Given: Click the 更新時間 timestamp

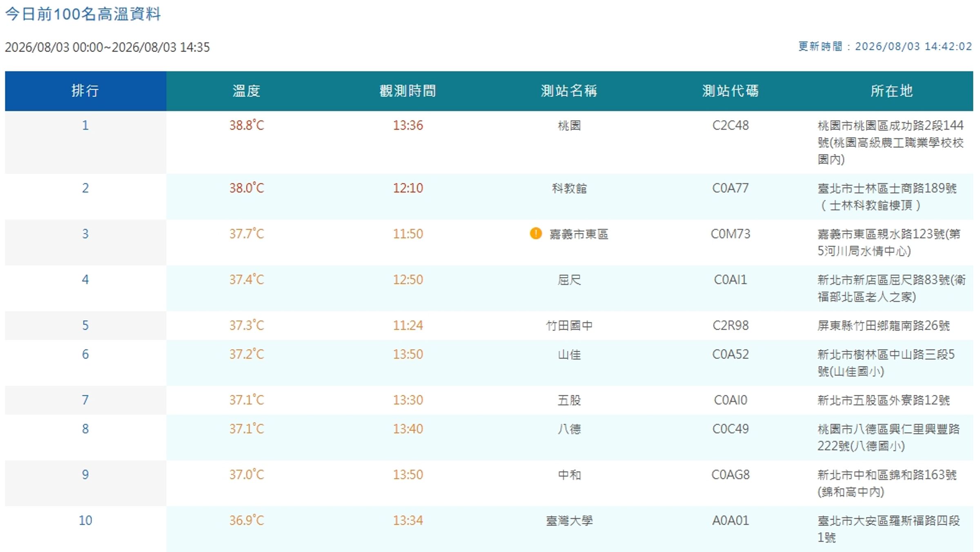Looking at the screenshot, I should pos(885,47).
